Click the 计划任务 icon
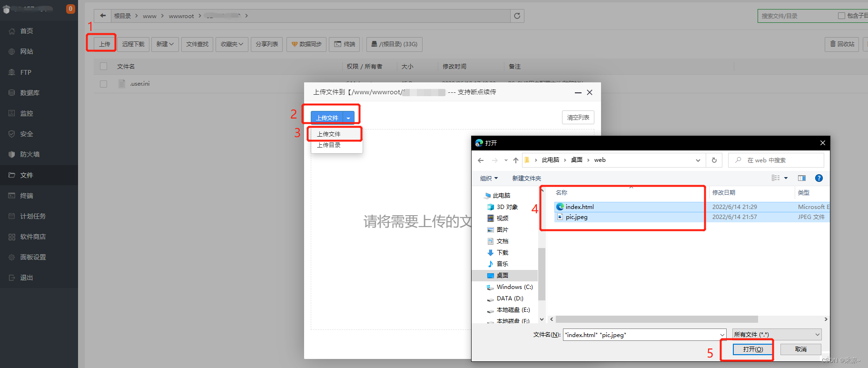This screenshot has width=868, height=368. 12,216
